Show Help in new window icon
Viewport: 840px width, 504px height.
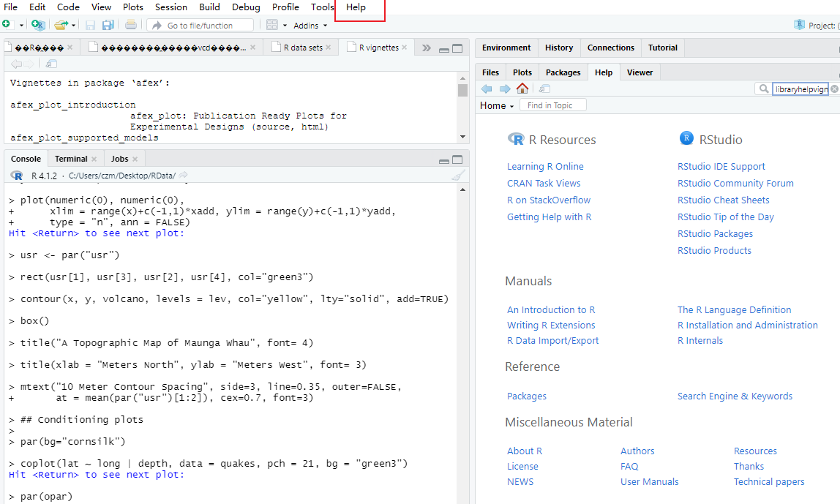click(545, 89)
